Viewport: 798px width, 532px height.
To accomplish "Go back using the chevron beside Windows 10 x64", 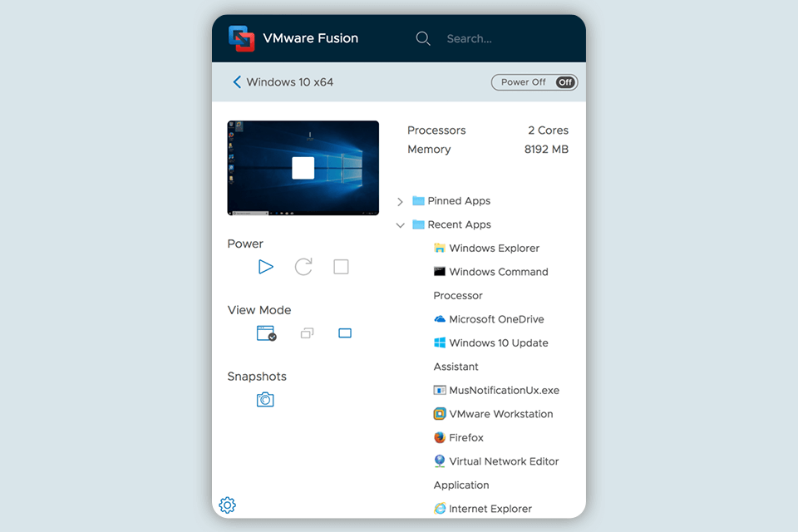I will click(x=237, y=82).
